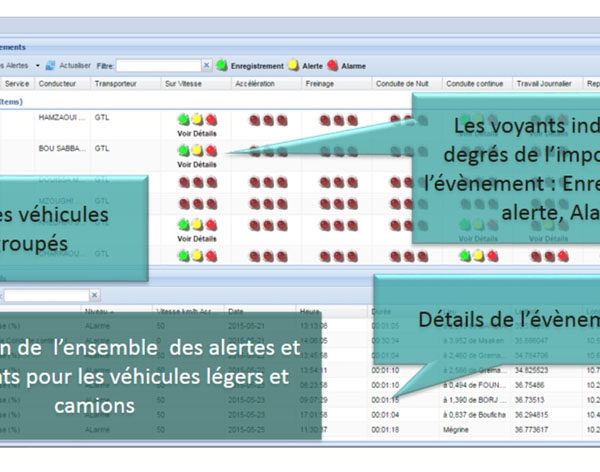
Task: Click the Transporteur column header
Action: (x=114, y=84)
